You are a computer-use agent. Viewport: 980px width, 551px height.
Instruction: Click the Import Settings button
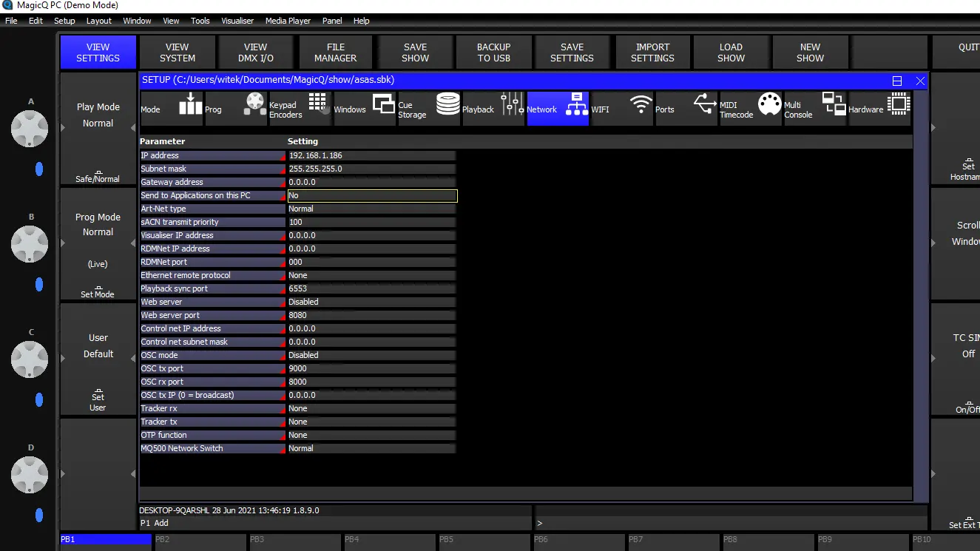pos(652,53)
